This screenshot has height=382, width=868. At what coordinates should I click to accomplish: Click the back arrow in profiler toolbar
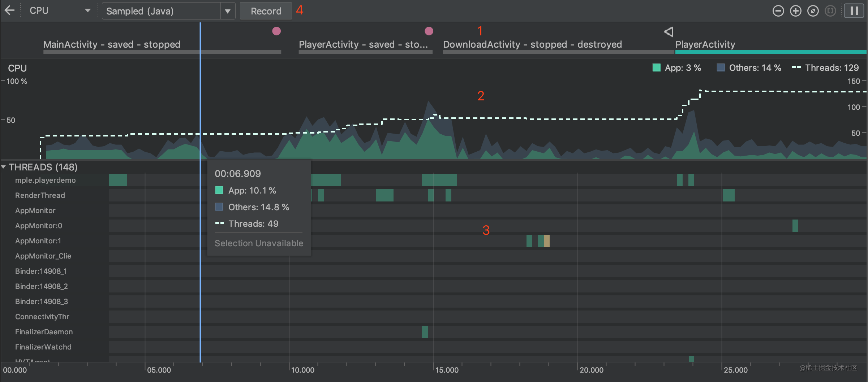click(10, 10)
